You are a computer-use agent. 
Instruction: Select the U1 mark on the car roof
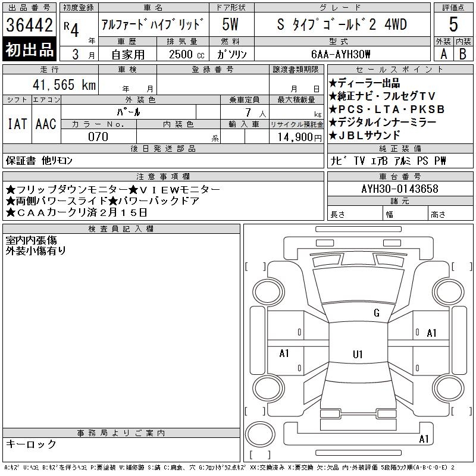click(x=358, y=355)
